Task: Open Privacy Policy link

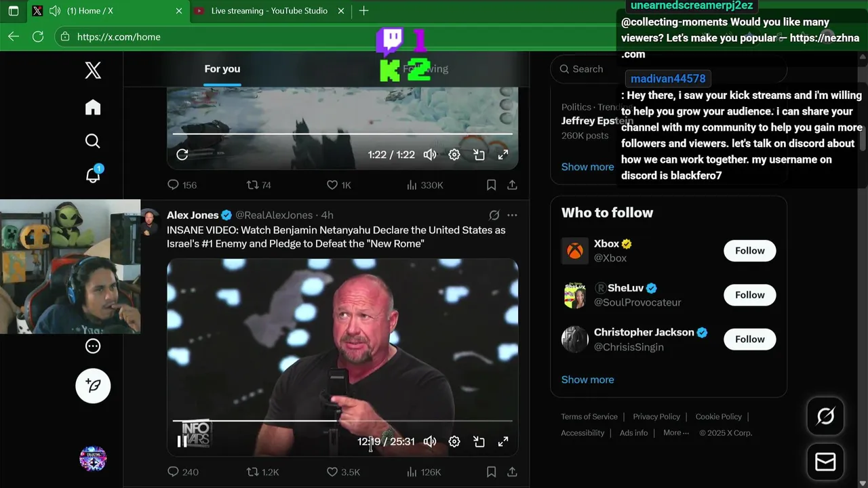Action: click(656, 417)
